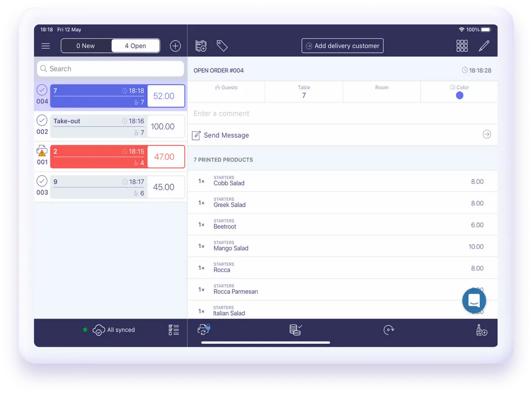Select the discount tag icon

click(x=222, y=45)
